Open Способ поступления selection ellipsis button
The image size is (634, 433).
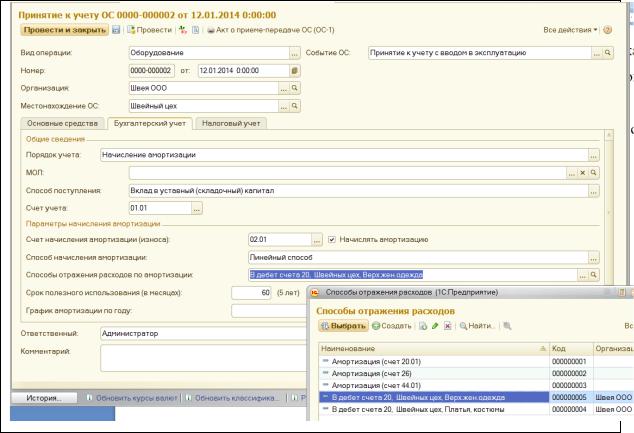(594, 191)
